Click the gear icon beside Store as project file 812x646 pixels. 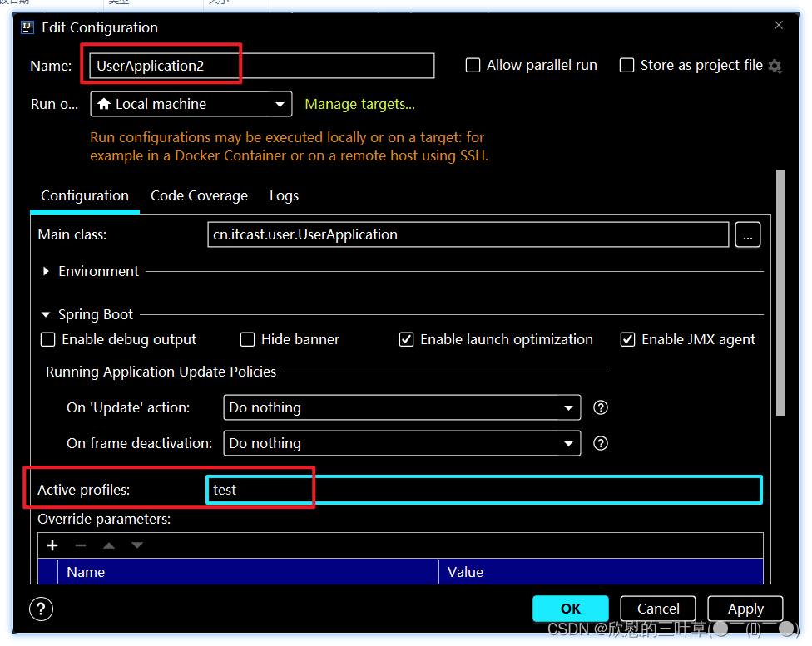pos(775,66)
